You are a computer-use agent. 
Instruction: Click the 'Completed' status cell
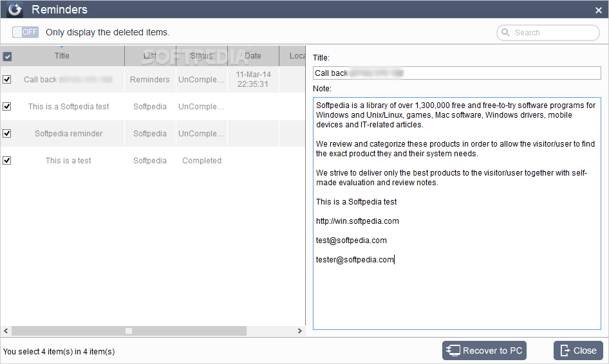click(201, 160)
